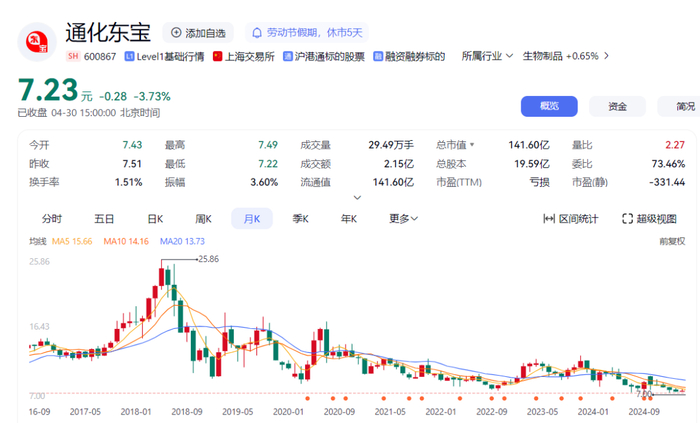Click the 2020-01 date axis label
The width and height of the screenshot is (700, 423).
point(288,411)
